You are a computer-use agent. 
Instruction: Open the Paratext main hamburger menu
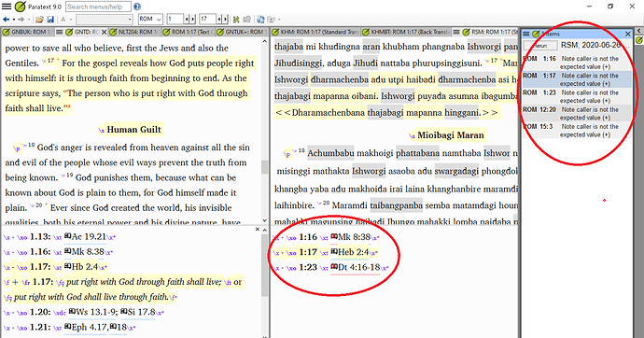click(x=7, y=7)
